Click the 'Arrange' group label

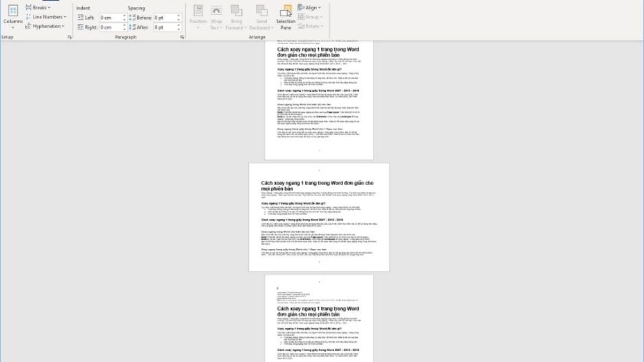[257, 37]
